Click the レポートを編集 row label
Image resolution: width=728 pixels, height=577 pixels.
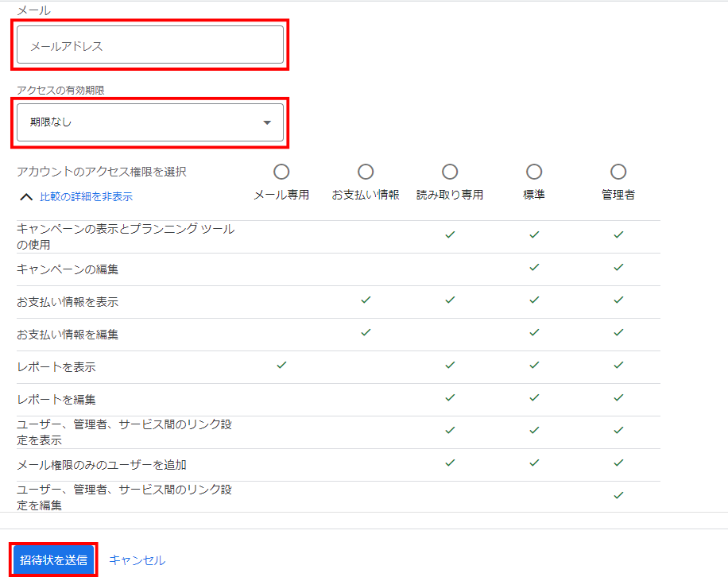(x=56, y=399)
